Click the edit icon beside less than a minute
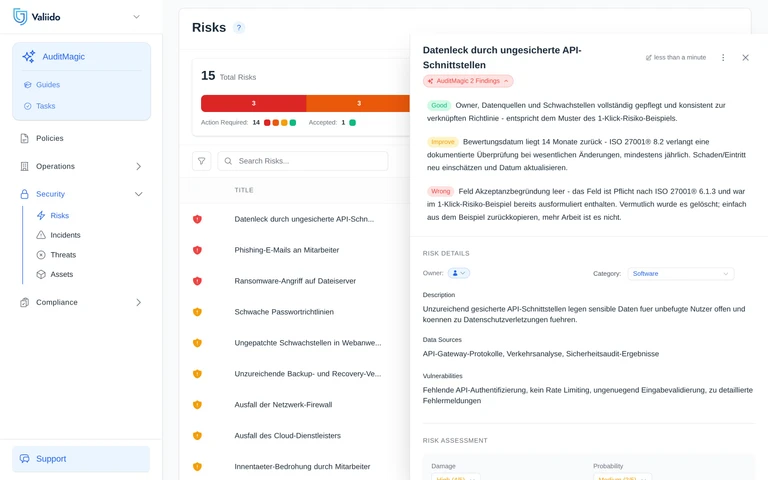The height and width of the screenshot is (480, 768). click(x=648, y=57)
